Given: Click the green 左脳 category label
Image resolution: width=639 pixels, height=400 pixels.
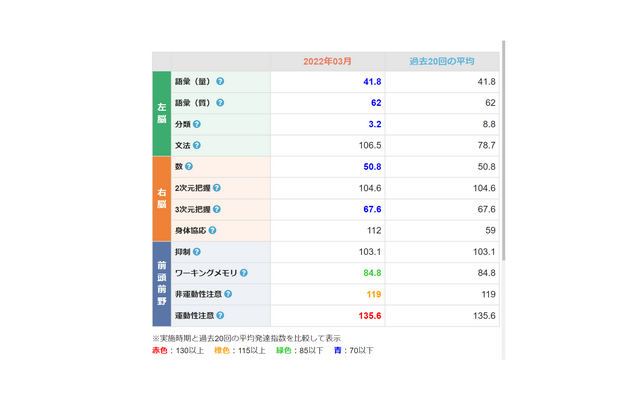Looking at the screenshot, I should click(162, 114).
